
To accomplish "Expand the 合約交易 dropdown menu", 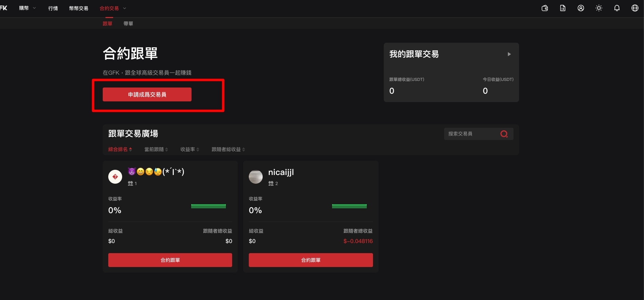I will (x=113, y=8).
